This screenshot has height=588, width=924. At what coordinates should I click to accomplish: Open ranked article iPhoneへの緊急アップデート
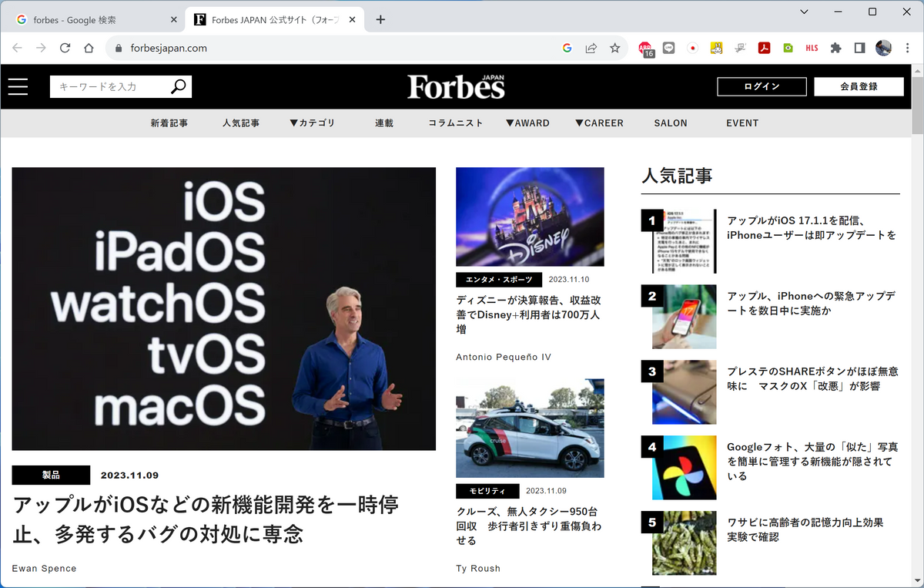(812, 303)
